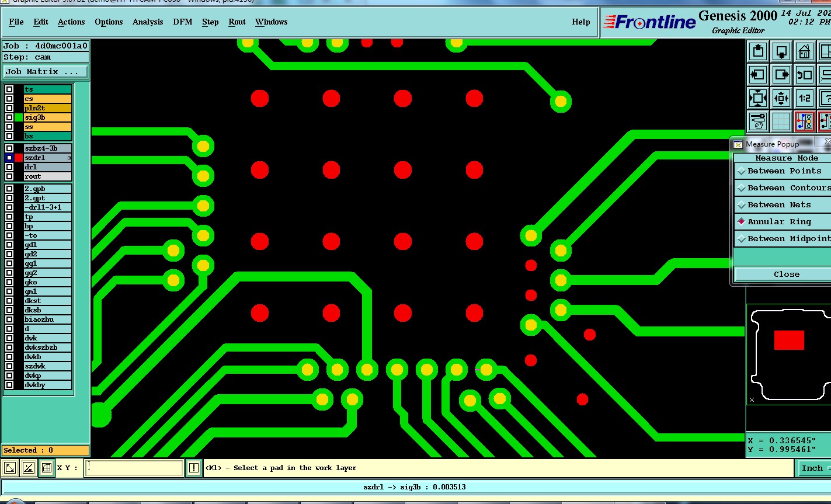Viewport: 831px width, 504px height.
Task: Click the zoom in icon with inward arrows
Action: tap(758, 98)
